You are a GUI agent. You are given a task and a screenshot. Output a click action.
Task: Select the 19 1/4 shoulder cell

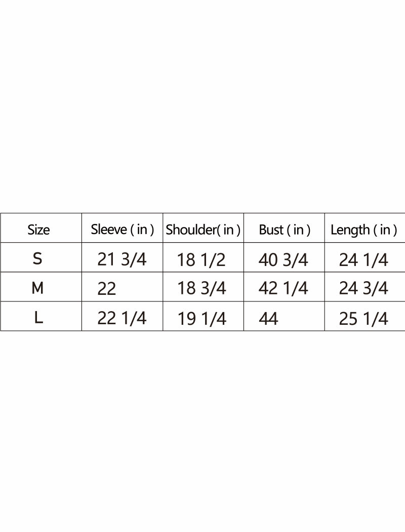[201, 319]
